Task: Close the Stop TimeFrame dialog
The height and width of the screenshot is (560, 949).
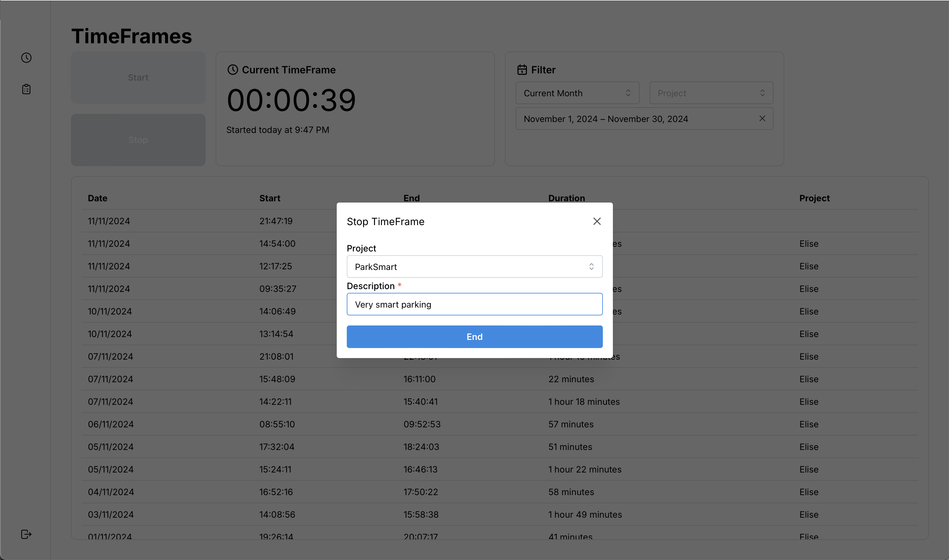Action: click(597, 221)
